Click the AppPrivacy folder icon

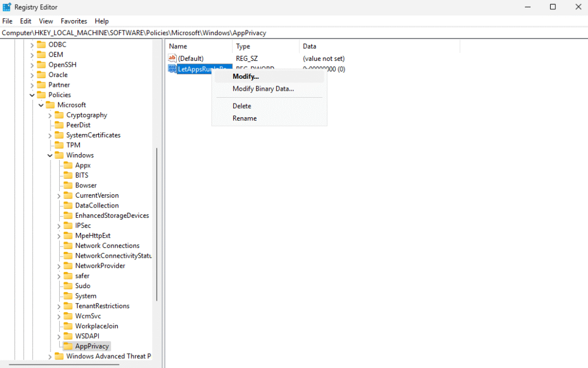click(68, 346)
